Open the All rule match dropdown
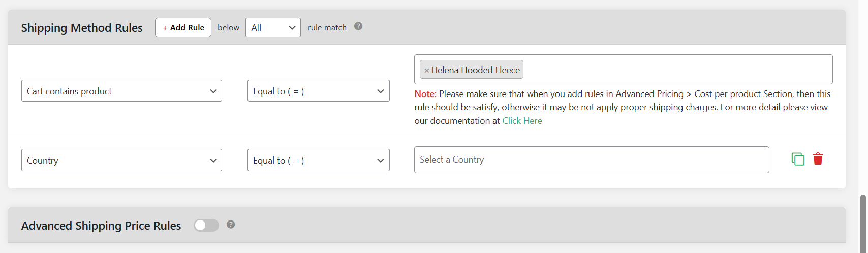Viewport: 868px width, 253px height. (273, 27)
